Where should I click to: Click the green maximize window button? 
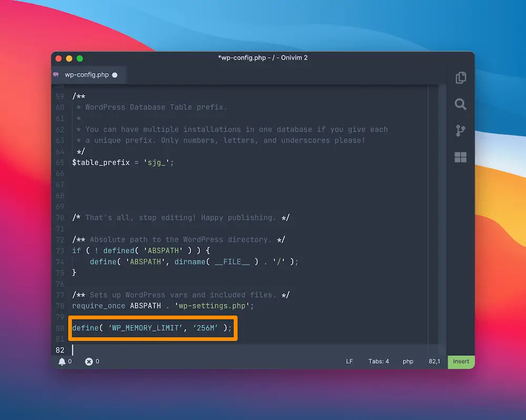click(80, 58)
